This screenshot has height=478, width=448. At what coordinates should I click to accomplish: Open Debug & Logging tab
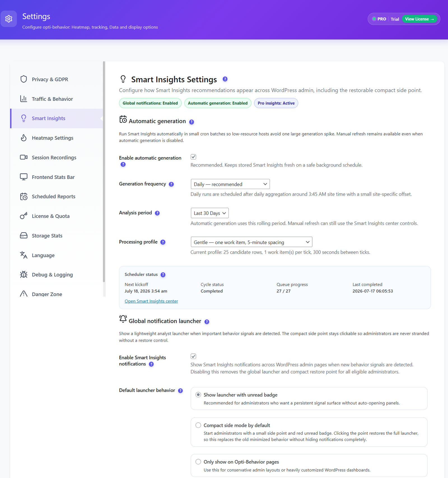click(57, 274)
